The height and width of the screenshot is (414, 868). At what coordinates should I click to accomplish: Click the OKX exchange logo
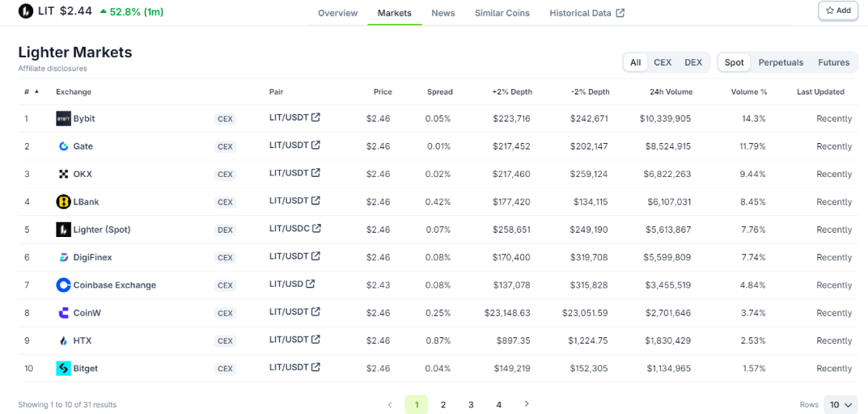(x=64, y=174)
